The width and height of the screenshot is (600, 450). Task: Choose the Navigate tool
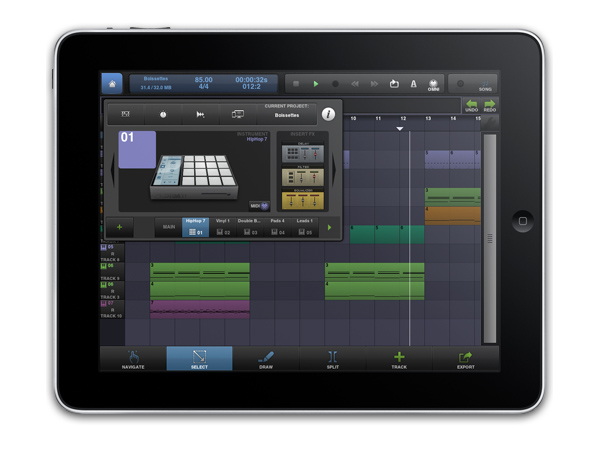tap(133, 359)
